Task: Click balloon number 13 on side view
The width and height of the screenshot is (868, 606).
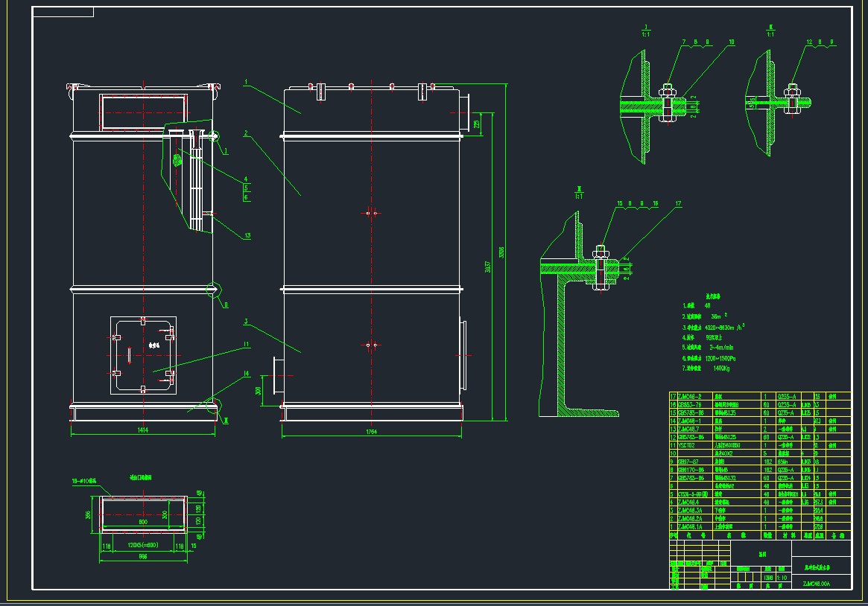Action: pos(247,235)
